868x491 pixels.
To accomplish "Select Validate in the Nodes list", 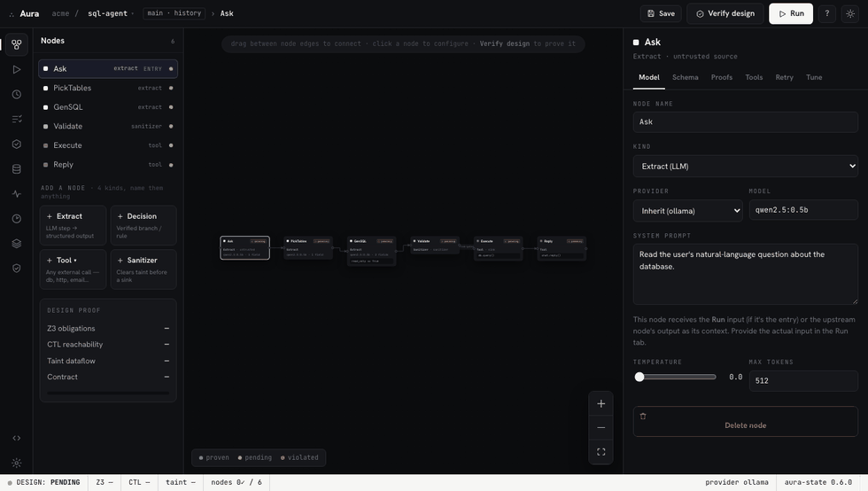I will point(108,127).
